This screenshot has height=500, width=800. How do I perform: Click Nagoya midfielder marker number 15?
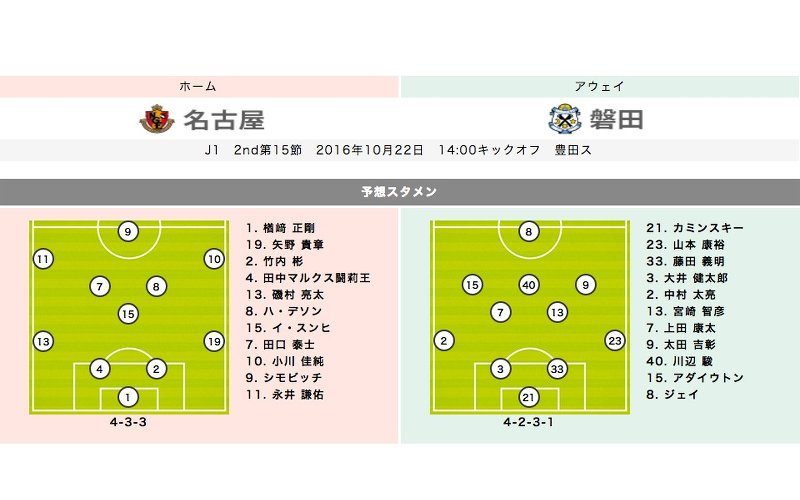point(128,313)
